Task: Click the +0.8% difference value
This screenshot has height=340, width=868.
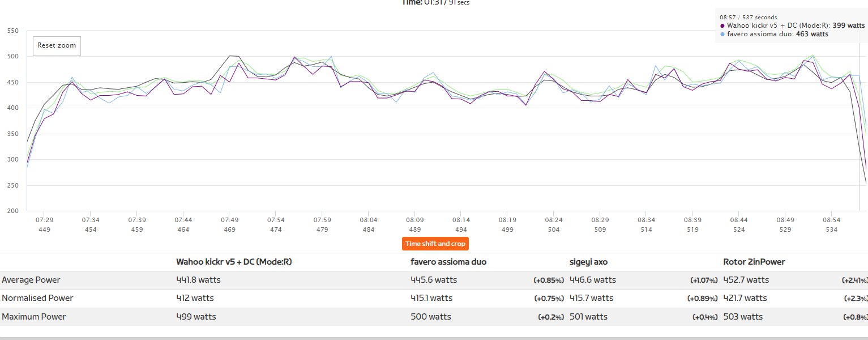Action: tap(857, 317)
